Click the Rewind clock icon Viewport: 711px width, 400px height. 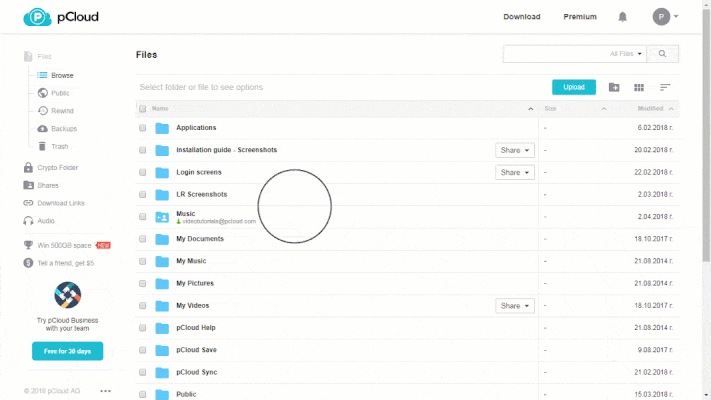coord(43,111)
